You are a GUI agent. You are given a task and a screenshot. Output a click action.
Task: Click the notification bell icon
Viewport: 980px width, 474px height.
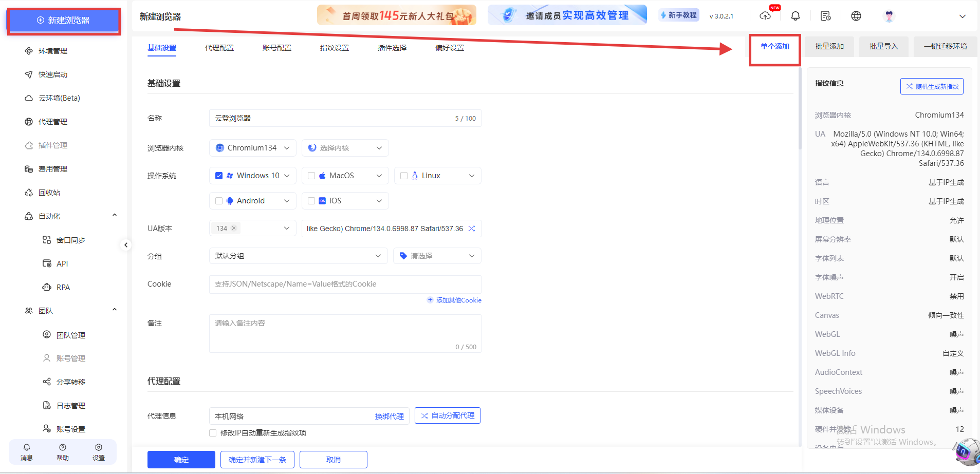795,15
